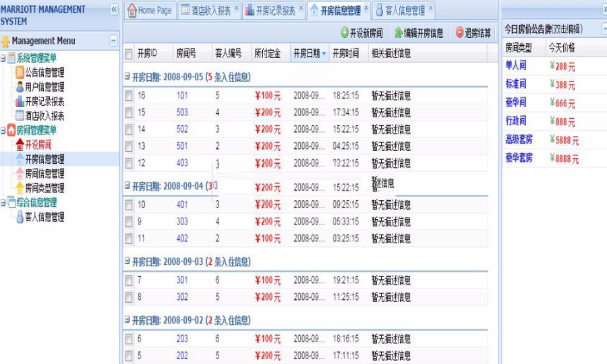Sort by the 开房时间 column header
Screen dimensions: 607x364
click(349, 53)
